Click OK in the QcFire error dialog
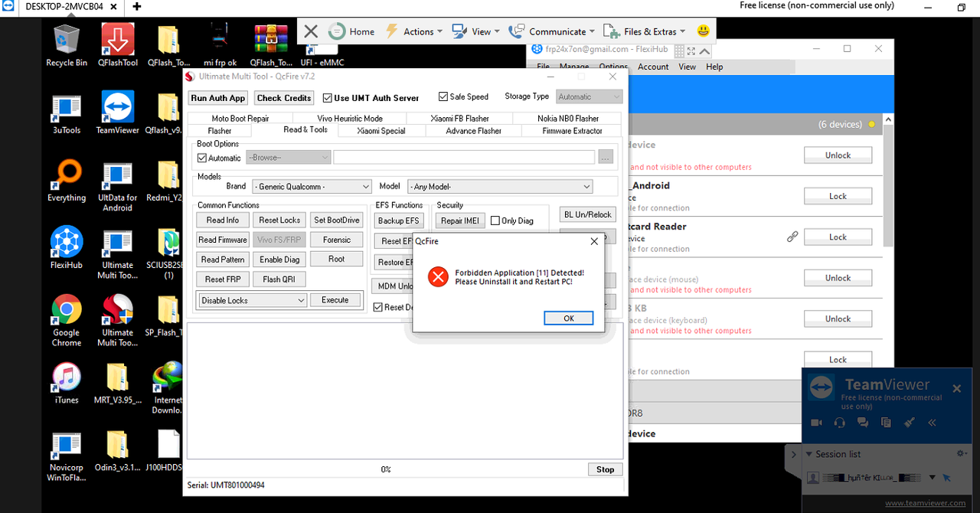980x513 pixels. [x=569, y=319]
